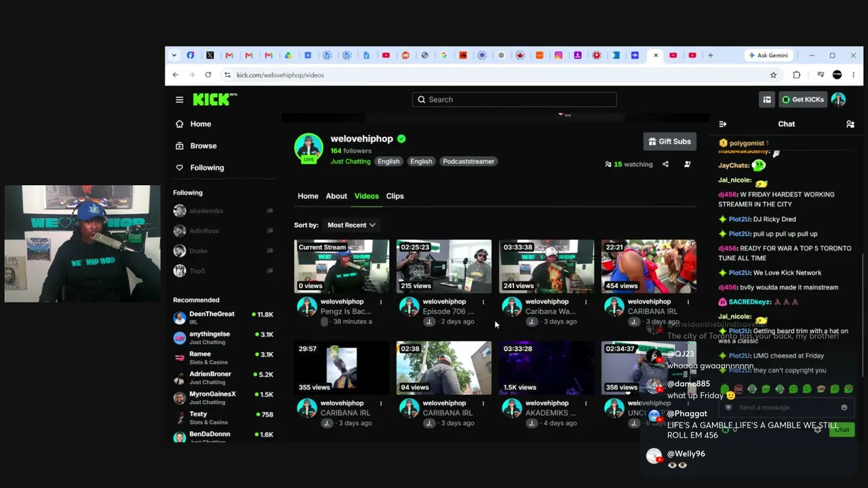Open the emoji picker in chat input

(x=844, y=407)
